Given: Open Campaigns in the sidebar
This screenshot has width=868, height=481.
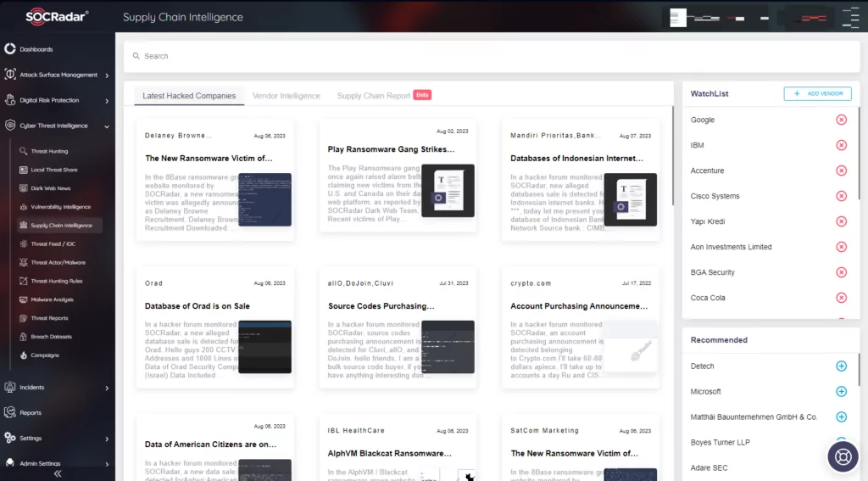Looking at the screenshot, I should point(44,355).
